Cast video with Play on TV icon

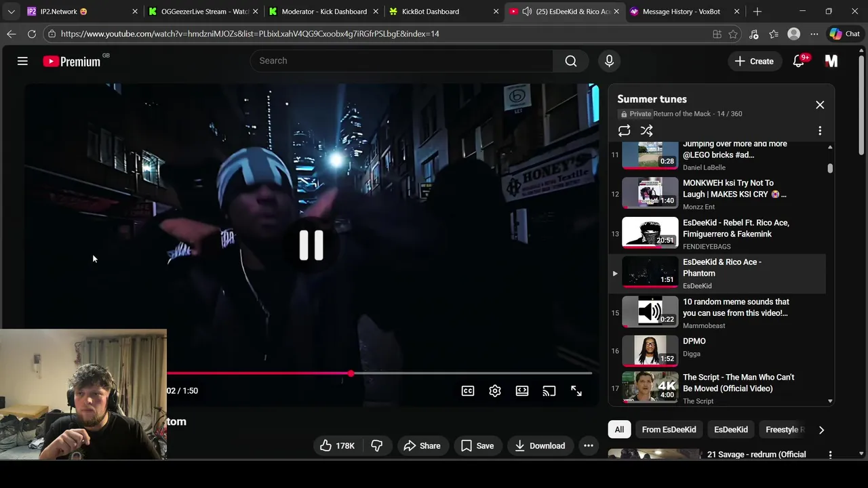[549, 391]
